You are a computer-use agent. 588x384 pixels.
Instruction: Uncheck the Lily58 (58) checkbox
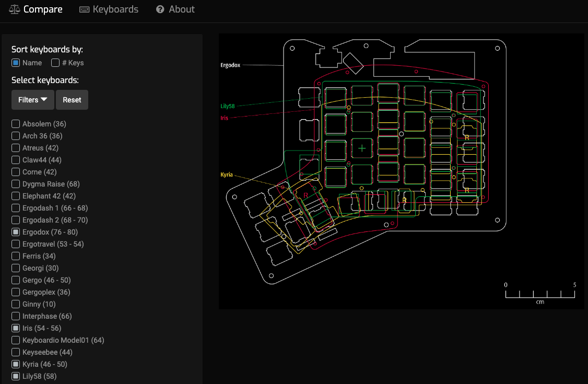[16, 376]
